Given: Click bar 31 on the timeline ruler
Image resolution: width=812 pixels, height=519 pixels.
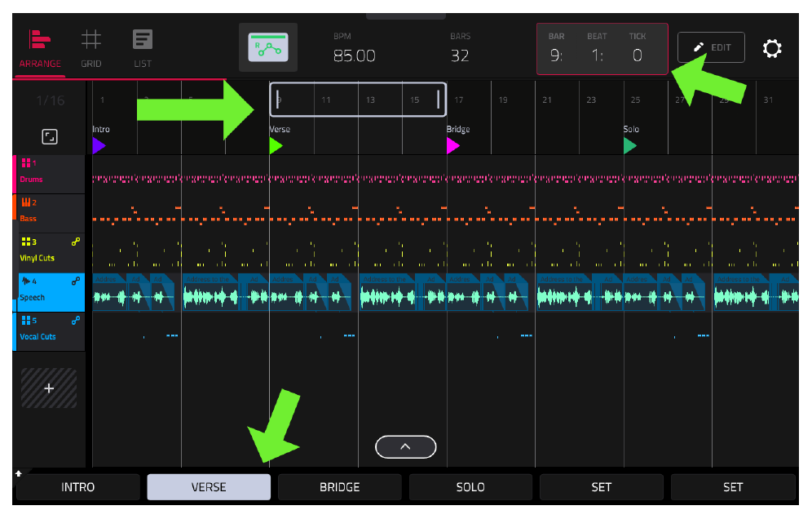Looking at the screenshot, I should [768, 100].
